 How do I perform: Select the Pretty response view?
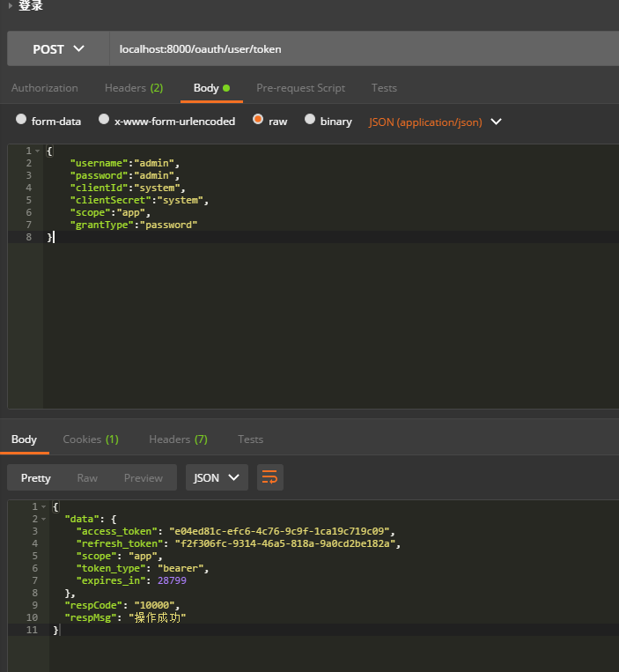[35, 478]
